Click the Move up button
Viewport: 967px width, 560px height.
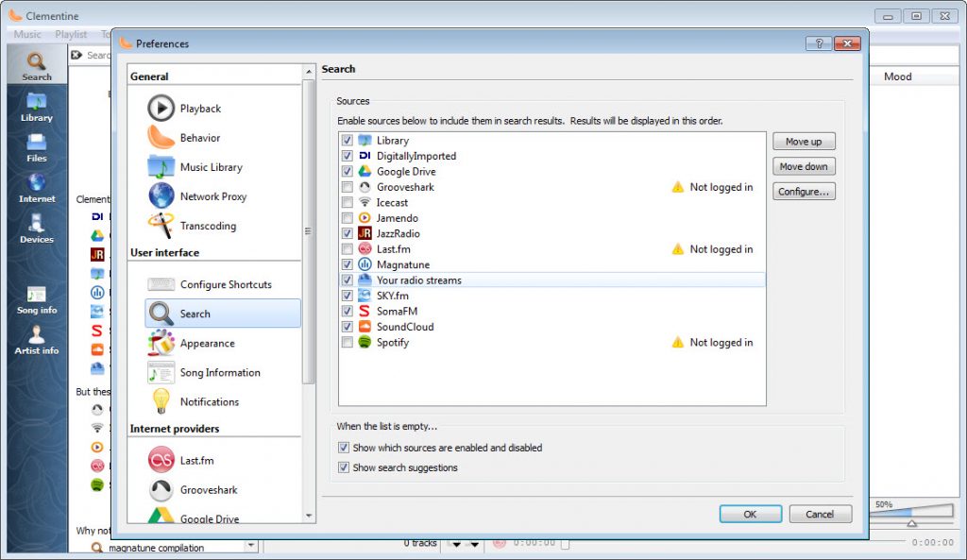point(804,142)
